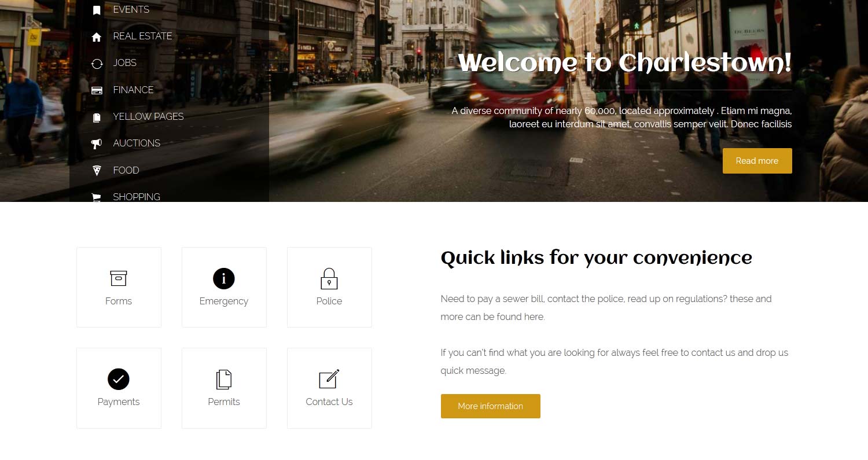Viewport: 868px width, 460px height.
Task: Click the padlock icon above Police
Action: [329, 278]
